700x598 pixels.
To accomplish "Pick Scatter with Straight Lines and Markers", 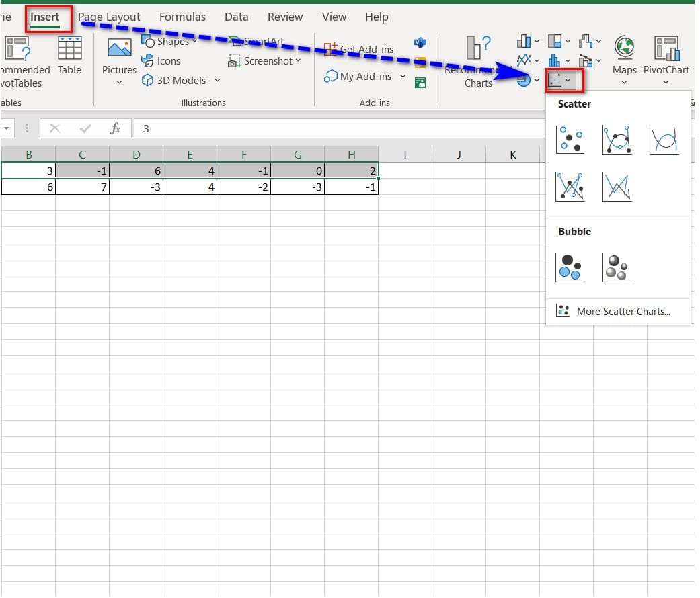I will pos(570,186).
